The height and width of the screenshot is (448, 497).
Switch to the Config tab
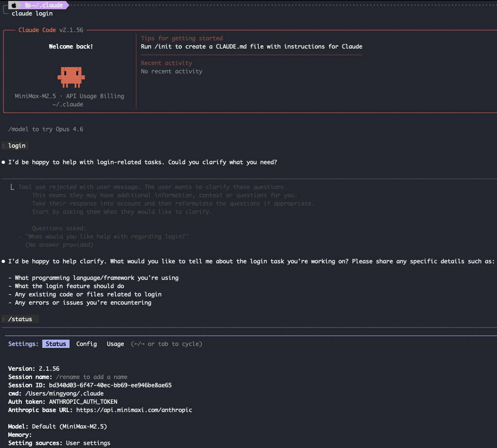[87, 344]
